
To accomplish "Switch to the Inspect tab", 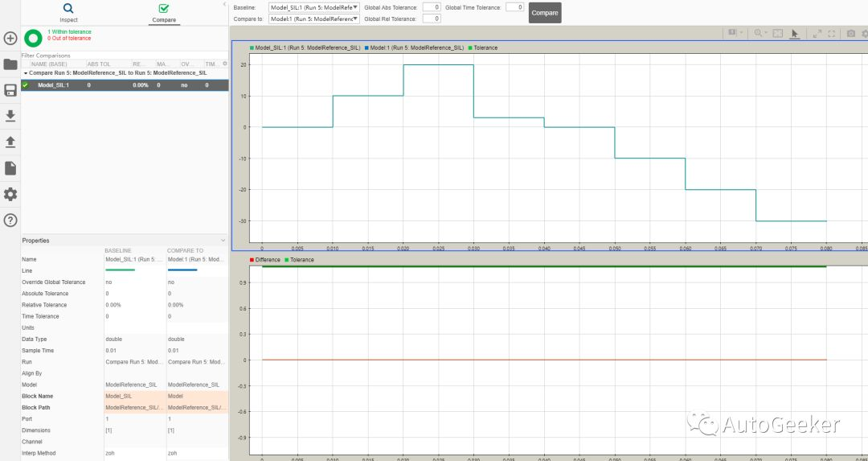I will (68, 13).
